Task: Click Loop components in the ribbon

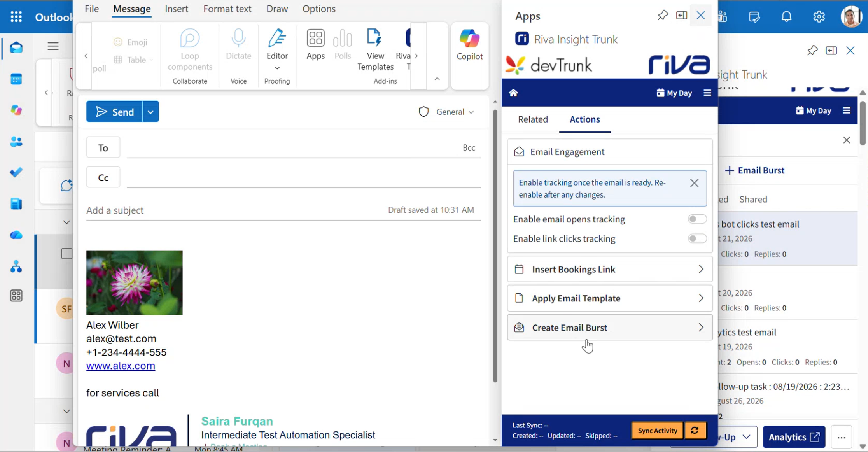Action: coord(190,50)
